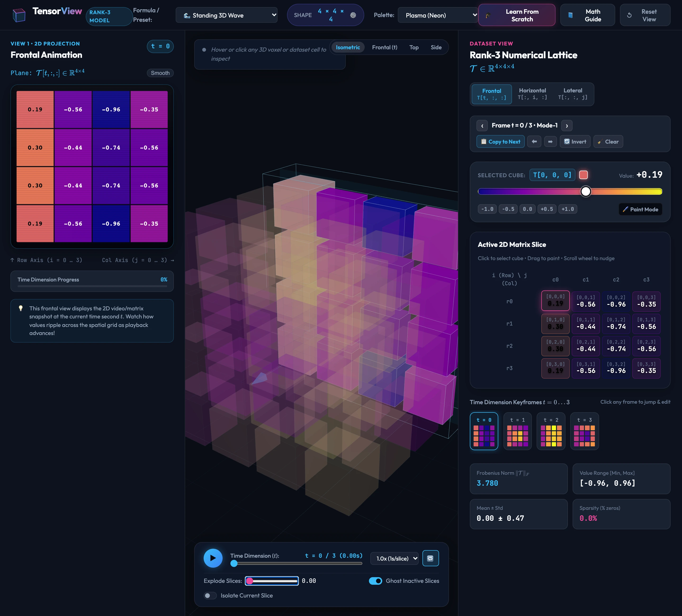
Task: Click the TensorView cube logo icon
Action: pos(19,15)
